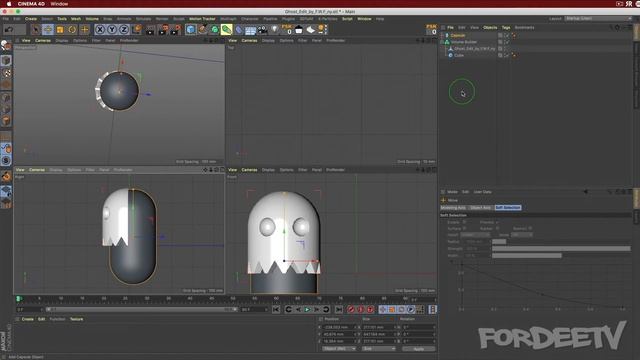This screenshot has height=360, width=640.
Task: Open the Floor environment icon
Action: [x=251, y=29]
